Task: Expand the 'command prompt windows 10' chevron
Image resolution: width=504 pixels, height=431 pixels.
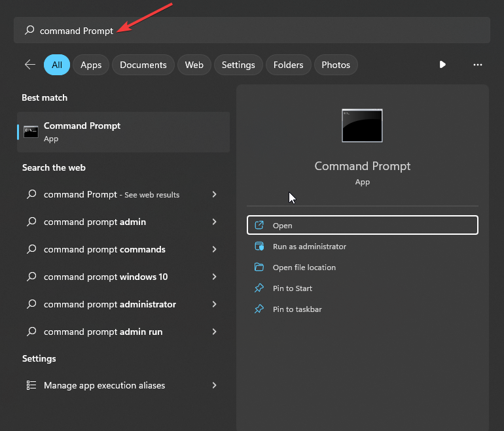Action: (x=214, y=277)
